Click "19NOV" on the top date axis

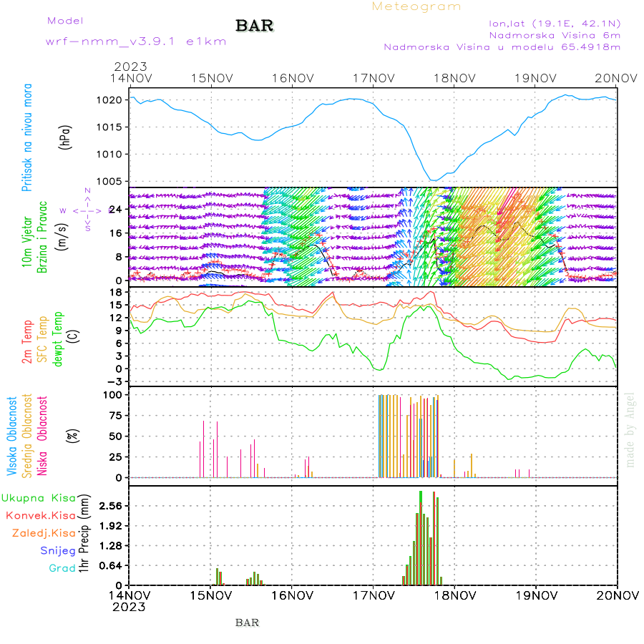coord(535,78)
